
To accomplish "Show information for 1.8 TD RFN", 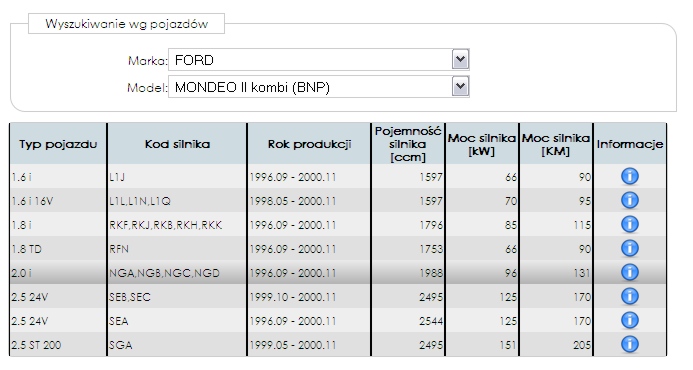I will tap(630, 248).
